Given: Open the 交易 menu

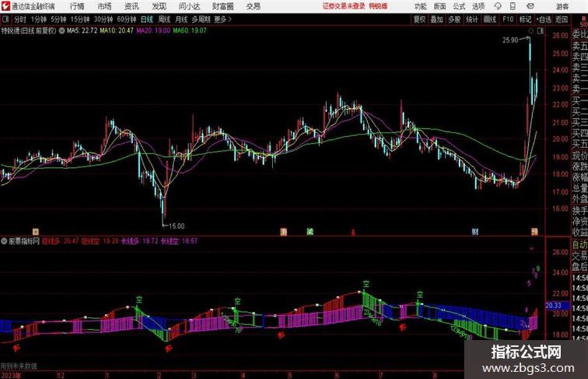Looking at the screenshot, I should pos(253,6).
